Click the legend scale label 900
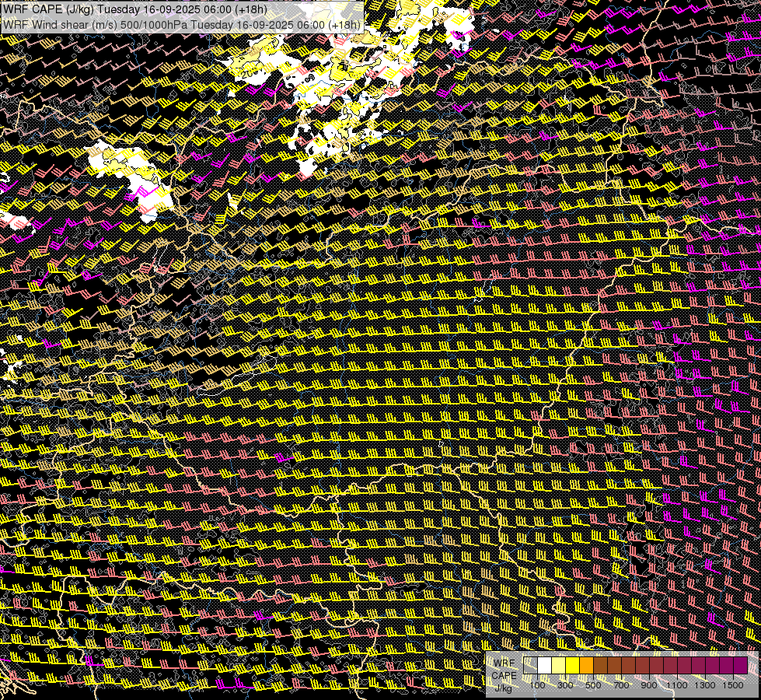Screen dimensions: 761x700 (x=649, y=685)
